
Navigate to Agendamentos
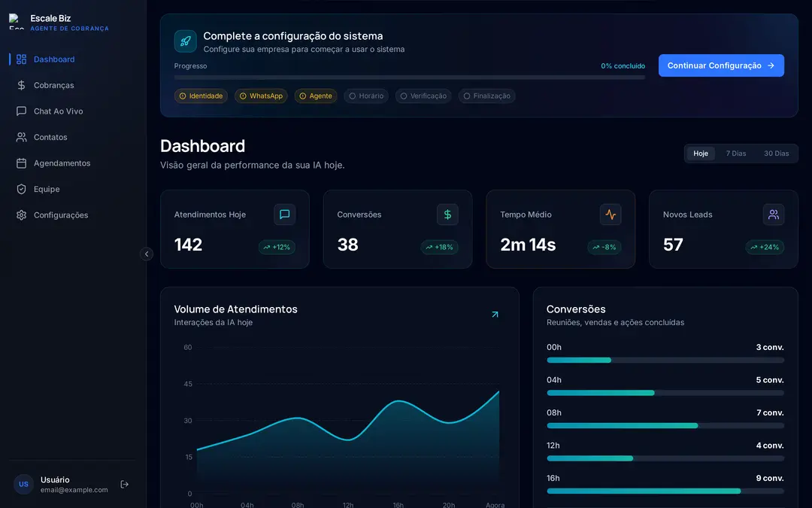tap(73, 163)
